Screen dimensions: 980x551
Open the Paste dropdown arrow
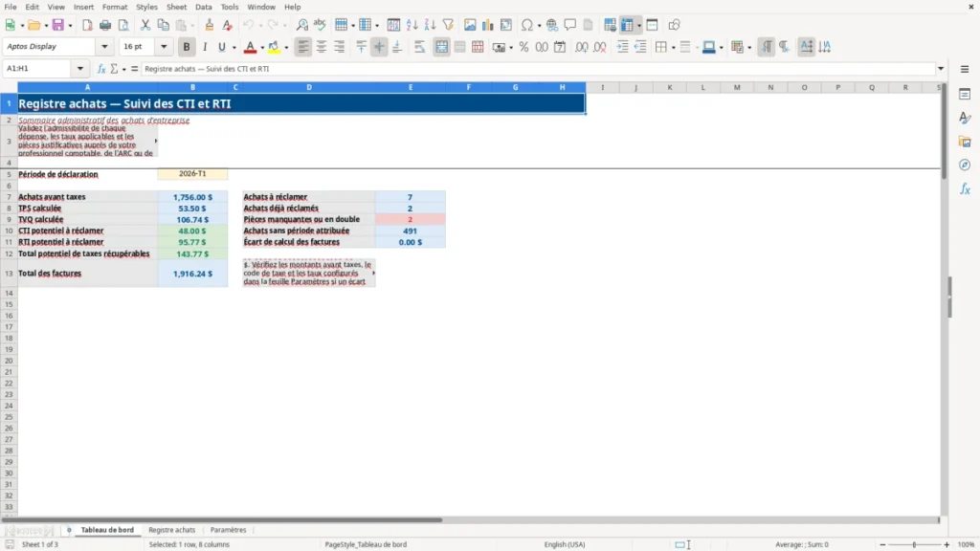click(193, 26)
